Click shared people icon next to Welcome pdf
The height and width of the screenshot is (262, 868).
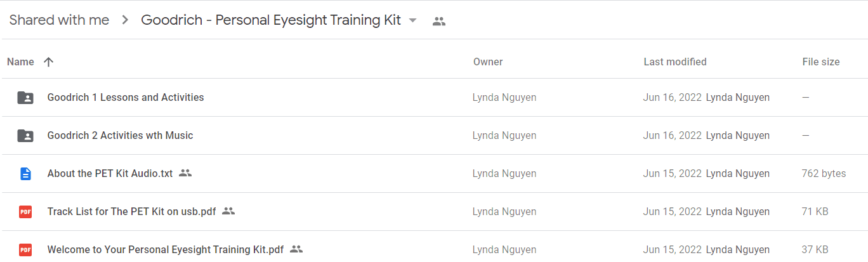point(296,249)
